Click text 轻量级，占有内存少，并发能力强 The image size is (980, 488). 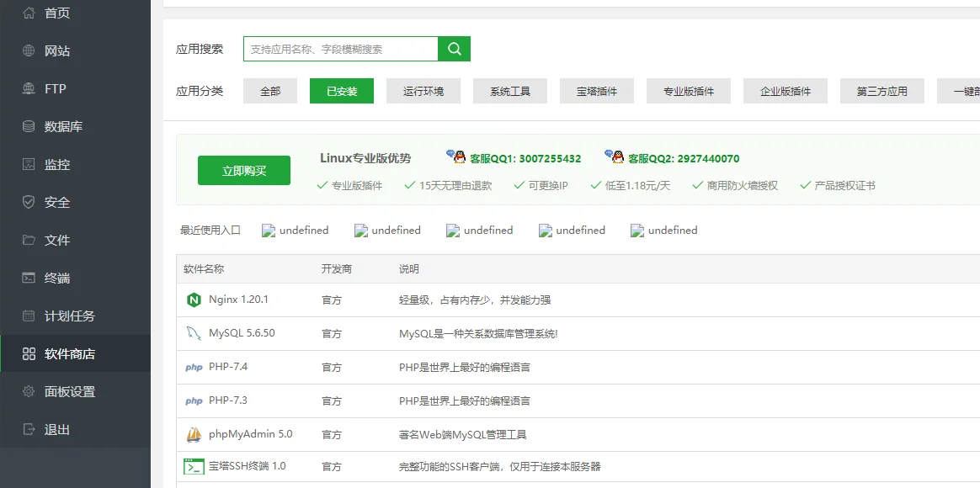tap(475, 300)
